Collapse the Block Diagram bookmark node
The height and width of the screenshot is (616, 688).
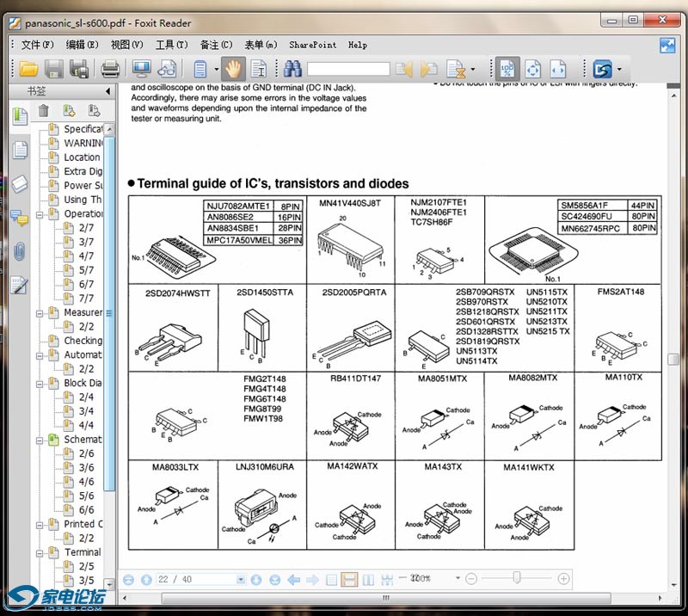[40, 385]
